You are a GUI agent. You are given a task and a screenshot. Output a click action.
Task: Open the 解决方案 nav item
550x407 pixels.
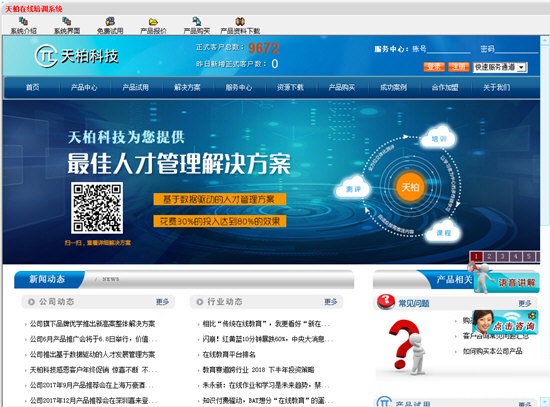point(187,87)
